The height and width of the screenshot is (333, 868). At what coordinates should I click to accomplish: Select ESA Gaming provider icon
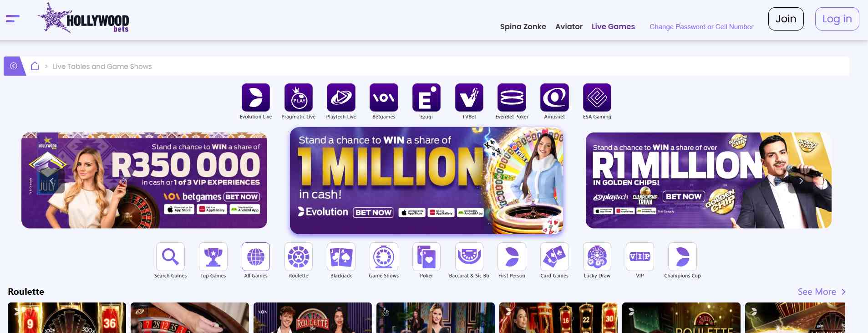point(597,97)
